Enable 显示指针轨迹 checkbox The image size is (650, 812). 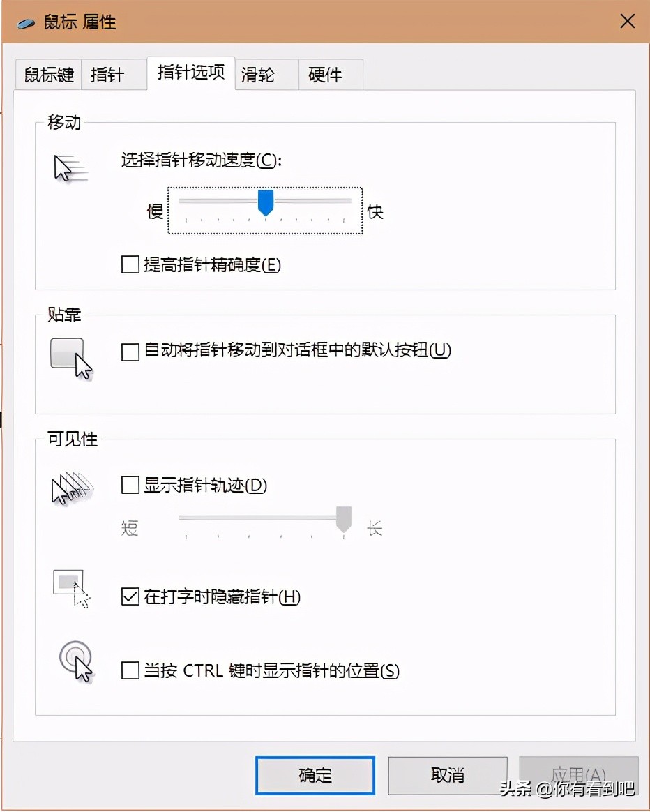130,486
